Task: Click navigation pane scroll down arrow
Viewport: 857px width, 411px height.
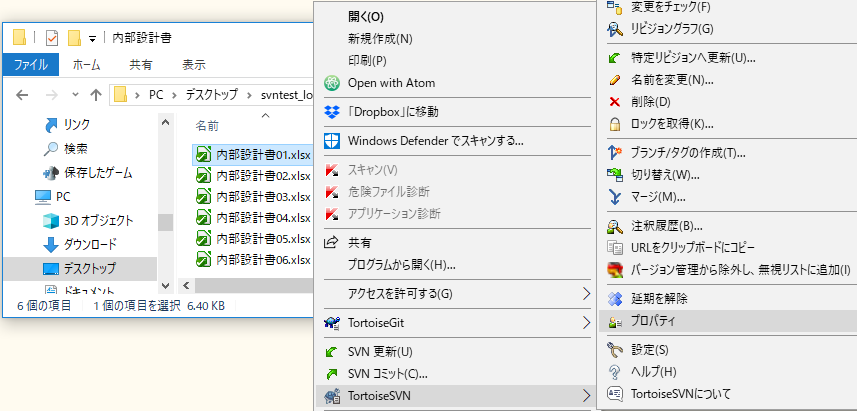Action: click(166, 285)
